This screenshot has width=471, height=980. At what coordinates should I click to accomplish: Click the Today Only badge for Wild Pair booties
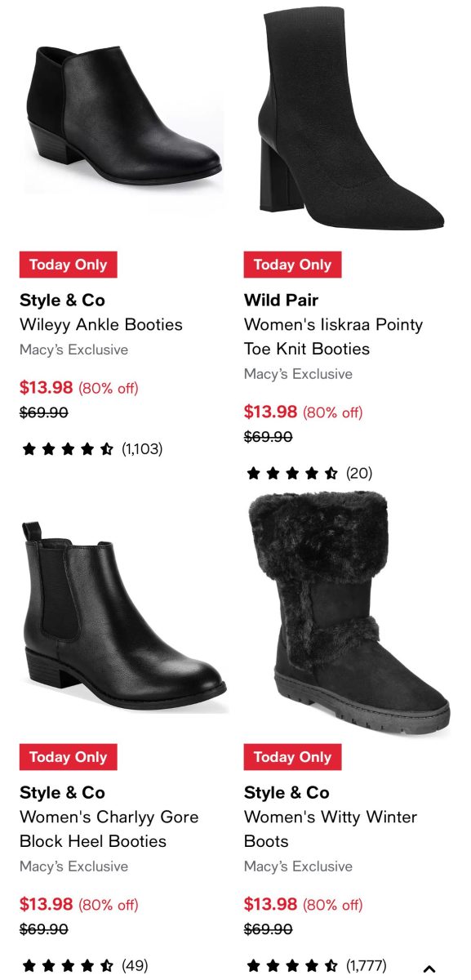tap(293, 265)
